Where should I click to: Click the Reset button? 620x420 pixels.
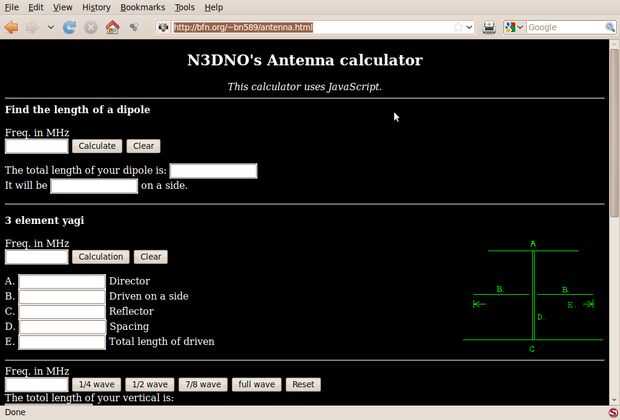[303, 384]
